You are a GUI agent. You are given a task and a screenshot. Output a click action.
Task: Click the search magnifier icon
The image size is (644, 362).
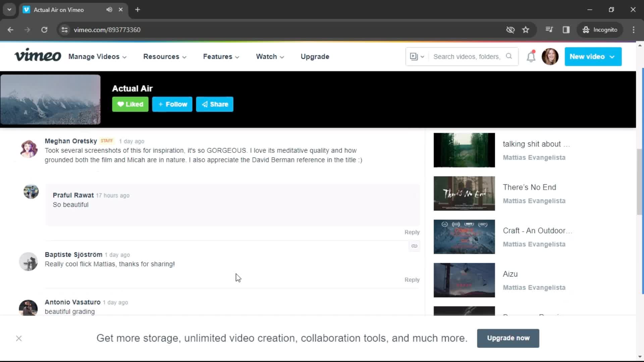tap(509, 56)
